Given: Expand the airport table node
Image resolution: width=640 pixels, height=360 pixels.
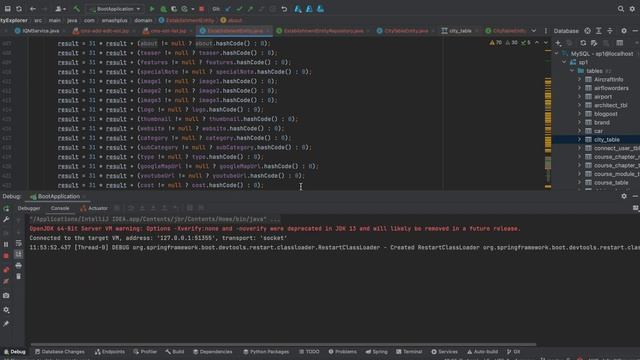Looking at the screenshot, I should tap(579, 96).
